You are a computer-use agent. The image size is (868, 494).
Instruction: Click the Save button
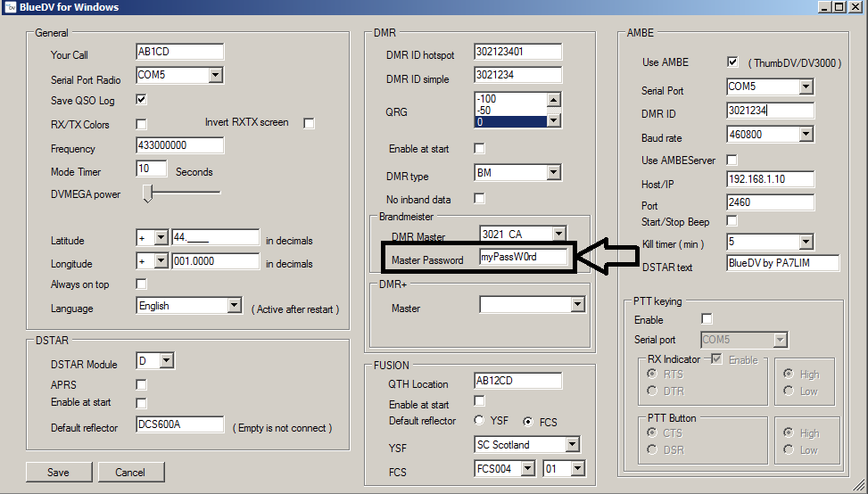point(59,472)
